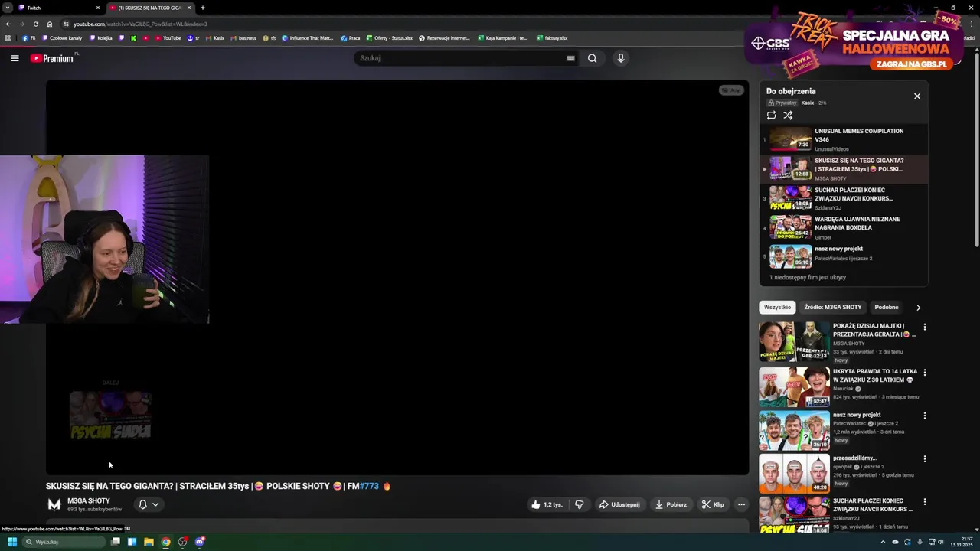Select the Wszystkie filter chip
980x551 pixels.
[x=777, y=307]
